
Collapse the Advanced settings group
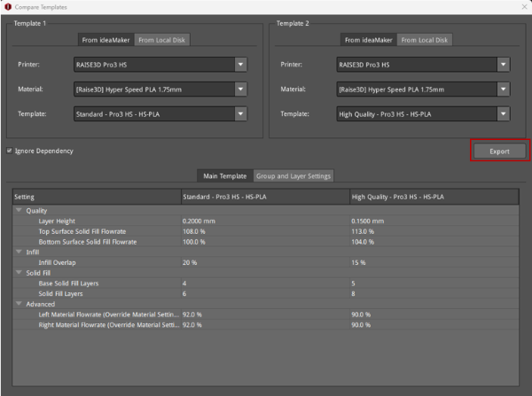click(19, 304)
